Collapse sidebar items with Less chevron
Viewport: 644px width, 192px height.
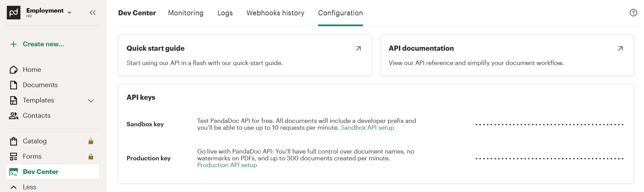click(x=14, y=187)
